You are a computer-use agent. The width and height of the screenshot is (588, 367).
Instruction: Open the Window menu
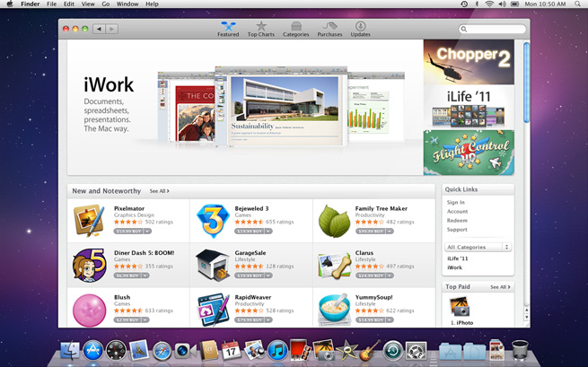click(x=127, y=4)
